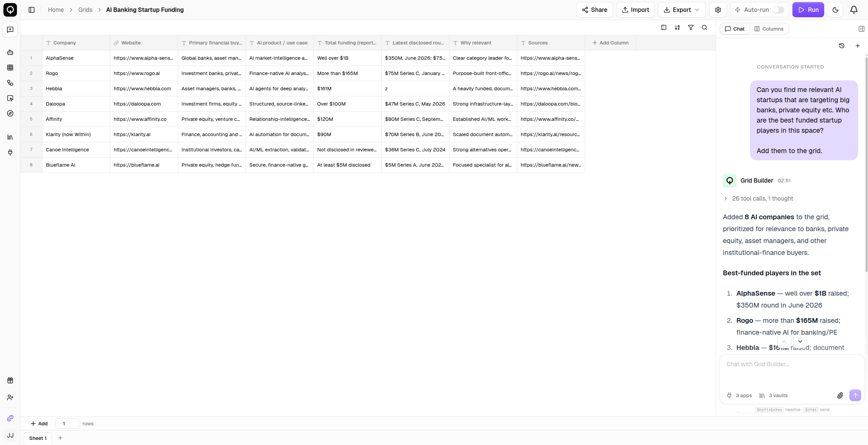Viewport: 868px width, 445px height.
Task: Open the 3 apps selector
Action: click(739, 395)
